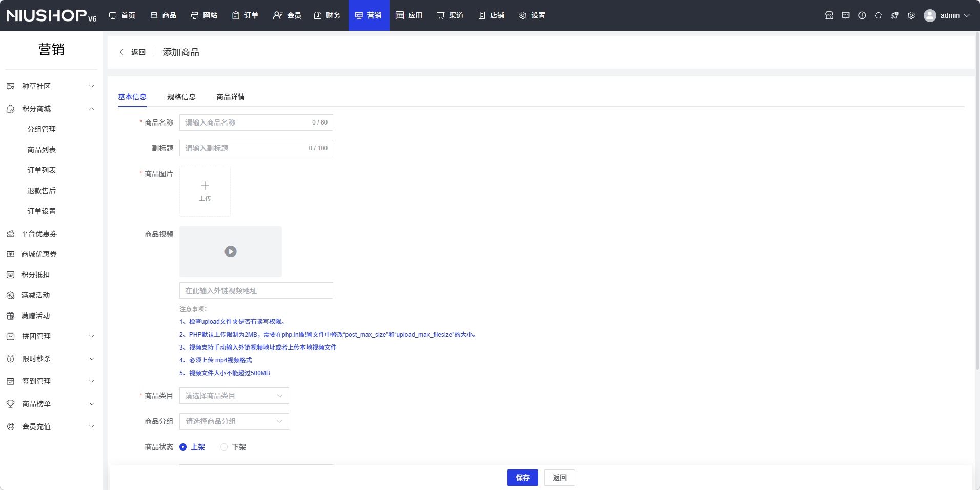Switch to the 商品详情 tab
Image resolution: width=980 pixels, height=490 pixels.
(231, 97)
